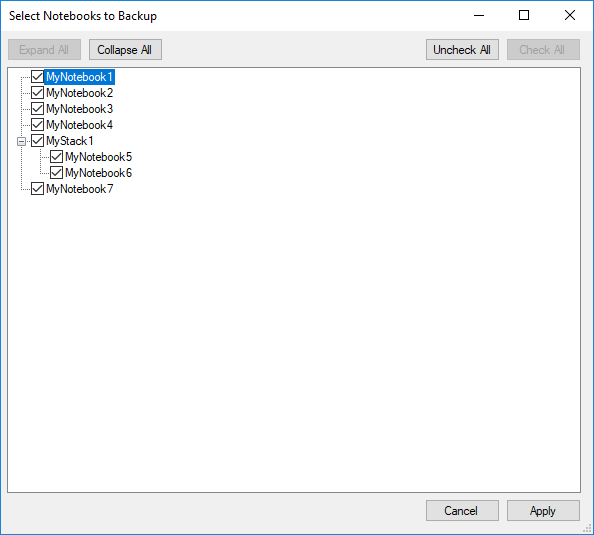594x535 pixels.
Task: Toggle the MyNotebook7 checkbox
Action: pos(37,189)
